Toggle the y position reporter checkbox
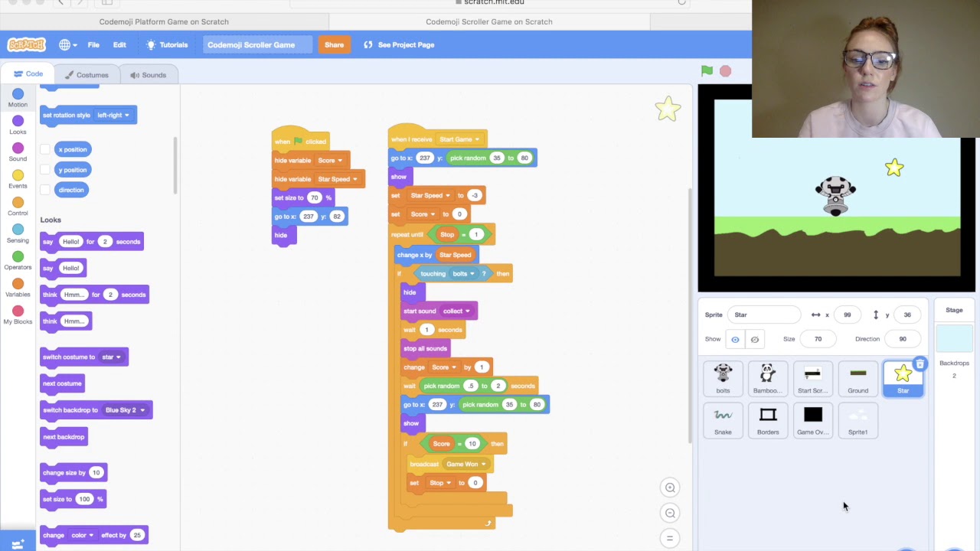The width and height of the screenshot is (980, 551). pyautogui.click(x=45, y=170)
